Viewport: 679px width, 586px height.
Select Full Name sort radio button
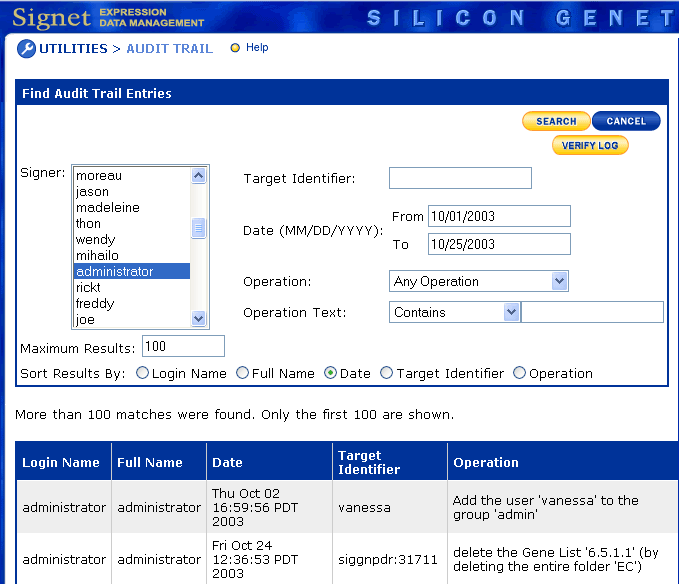coord(243,373)
